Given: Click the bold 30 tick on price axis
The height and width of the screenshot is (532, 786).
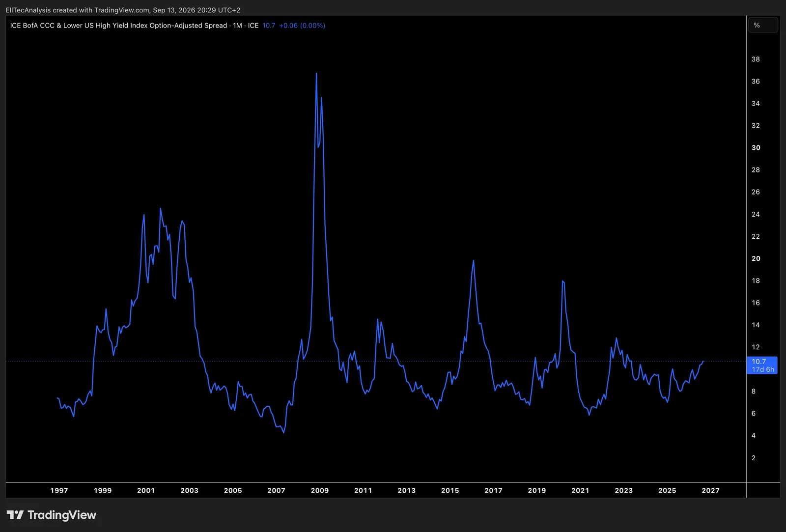Looking at the screenshot, I should (x=756, y=148).
